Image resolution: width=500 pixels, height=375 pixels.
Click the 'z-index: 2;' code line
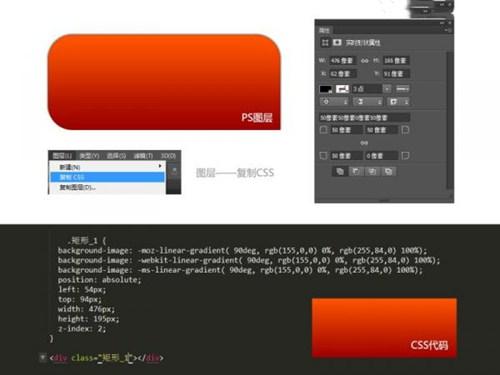pyautogui.click(x=82, y=329)
